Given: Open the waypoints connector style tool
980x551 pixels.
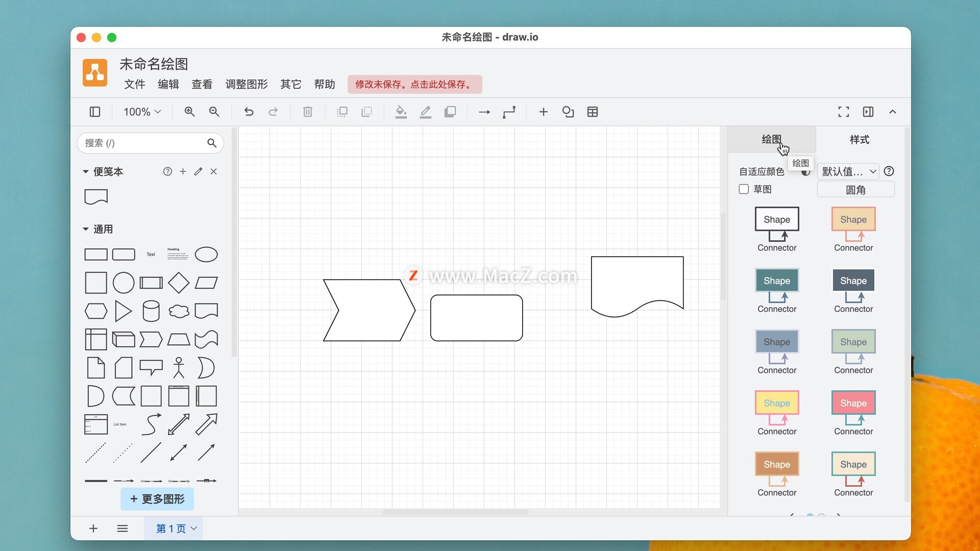Looking at the screenshot, I should pos(509,112).
